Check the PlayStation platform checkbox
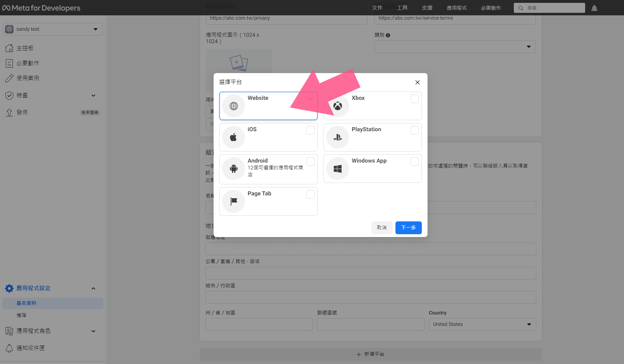The height and width of the screenshot is (364, 624). (x=415, y=130)
